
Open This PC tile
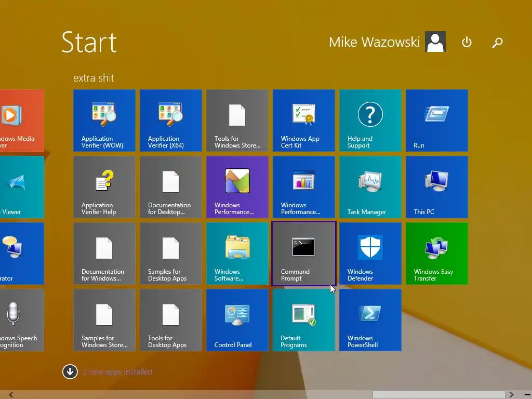pos(436,187)
